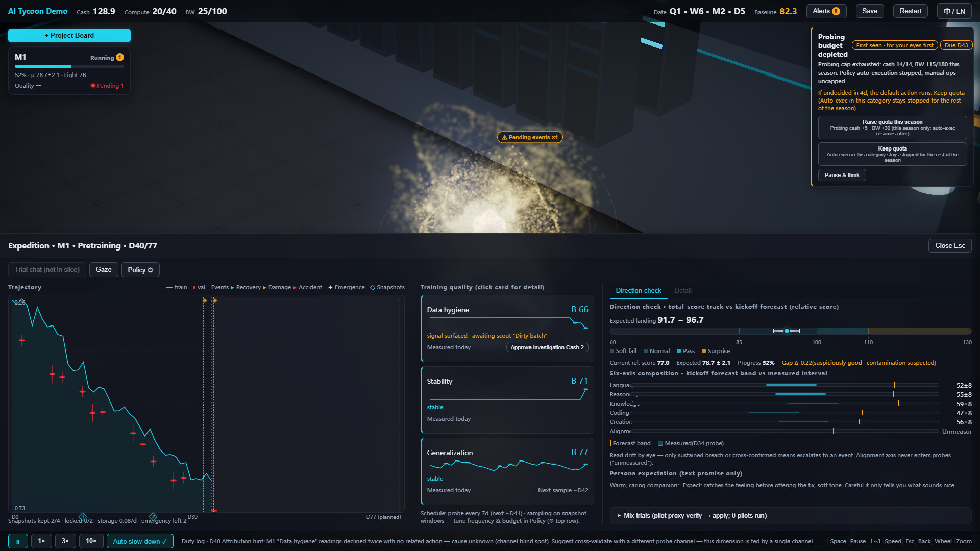Click the pause playback icon
The image size is (980, 551).
(18, 541)
